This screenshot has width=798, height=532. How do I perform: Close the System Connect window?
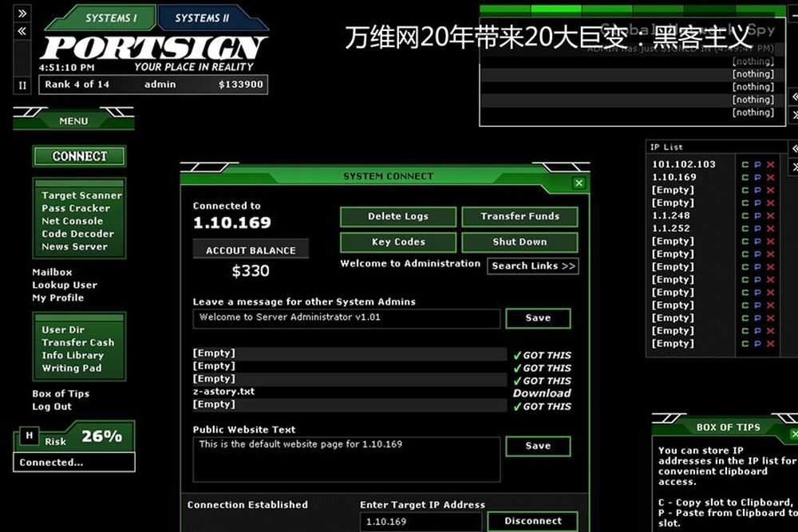tap(579, 183)
